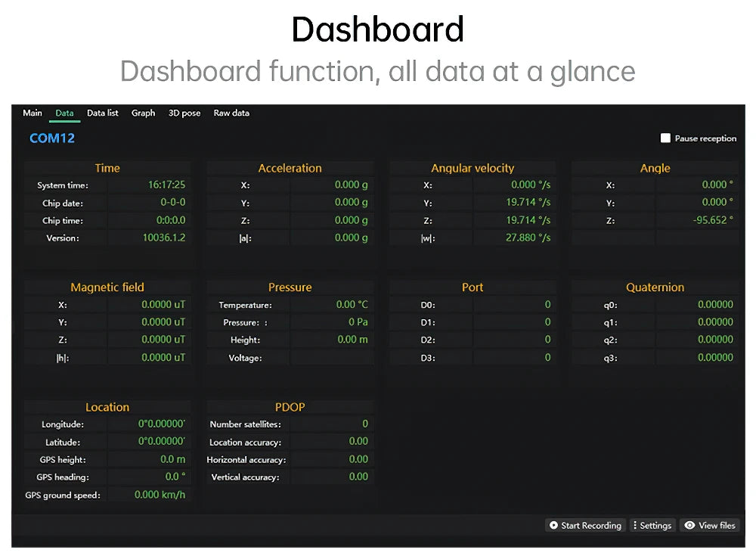Image resolution: width=756 pixels, height=556 pixels.
Task: Click the D0 port value
Action: [x=547, y=305]
